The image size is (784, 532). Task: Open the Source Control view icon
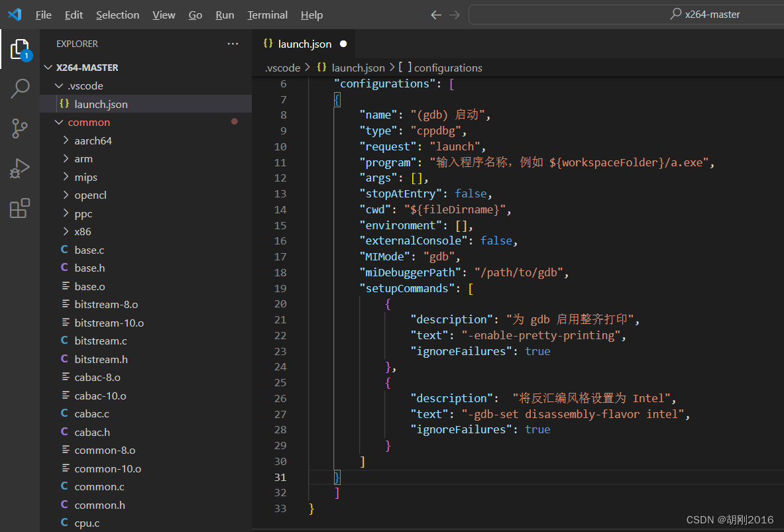pyautogui.click(x=20, y=129)
